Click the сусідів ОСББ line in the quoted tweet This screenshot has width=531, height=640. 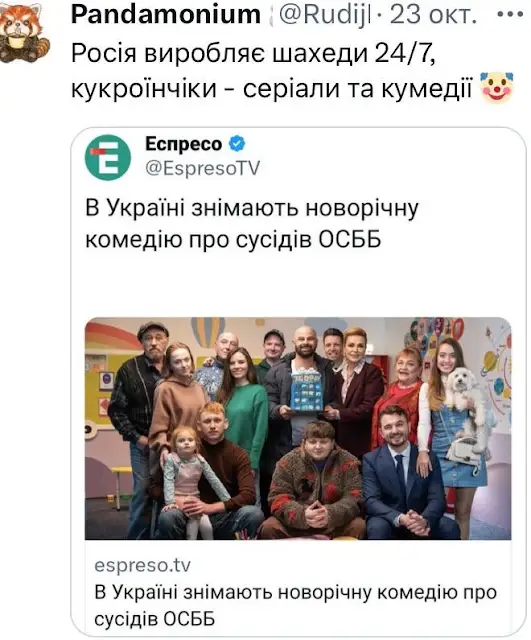[x=233, y=239]
